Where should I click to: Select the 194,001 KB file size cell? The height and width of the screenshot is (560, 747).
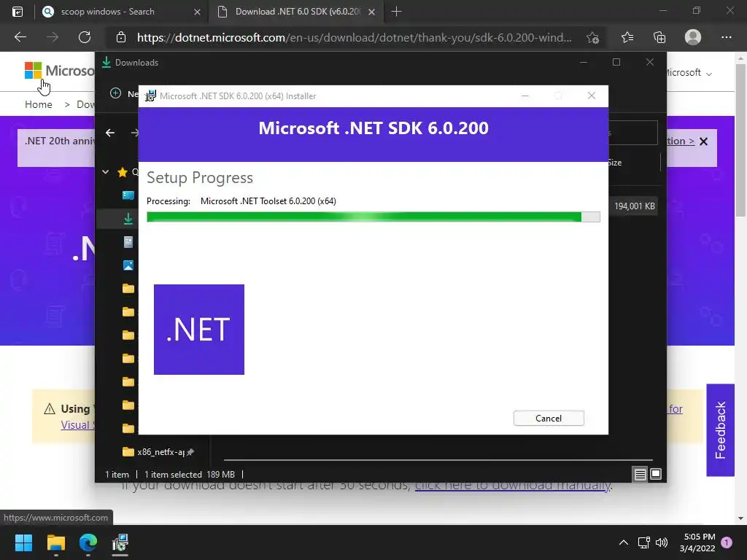[x=634, y=206]
